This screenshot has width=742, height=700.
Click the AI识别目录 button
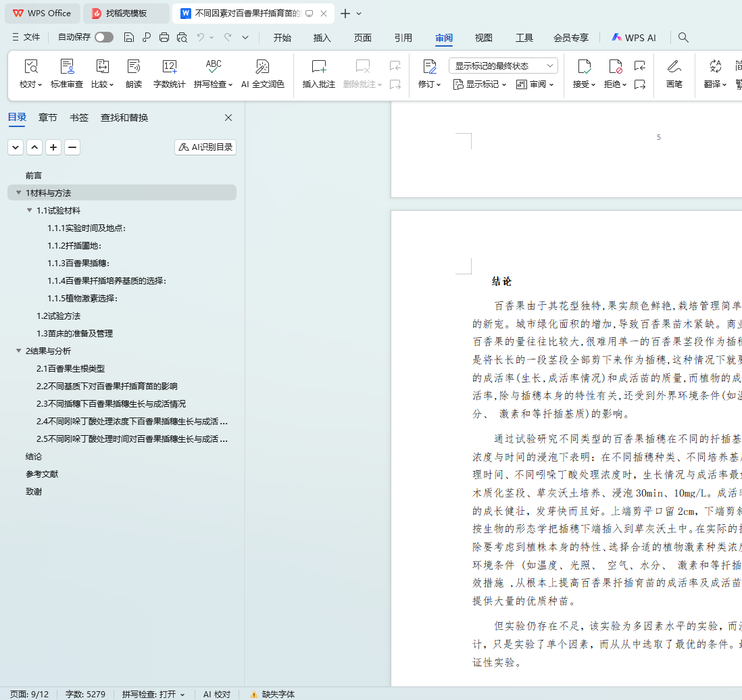205,147
